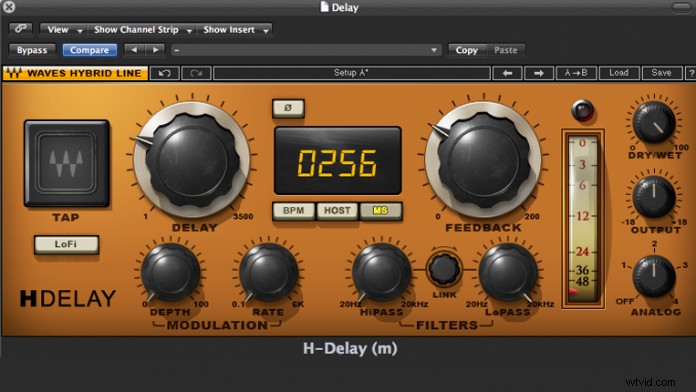The image size is (696, 392).
Task: Open Show Channel Strip dropdown
Action: click(141, 30)
